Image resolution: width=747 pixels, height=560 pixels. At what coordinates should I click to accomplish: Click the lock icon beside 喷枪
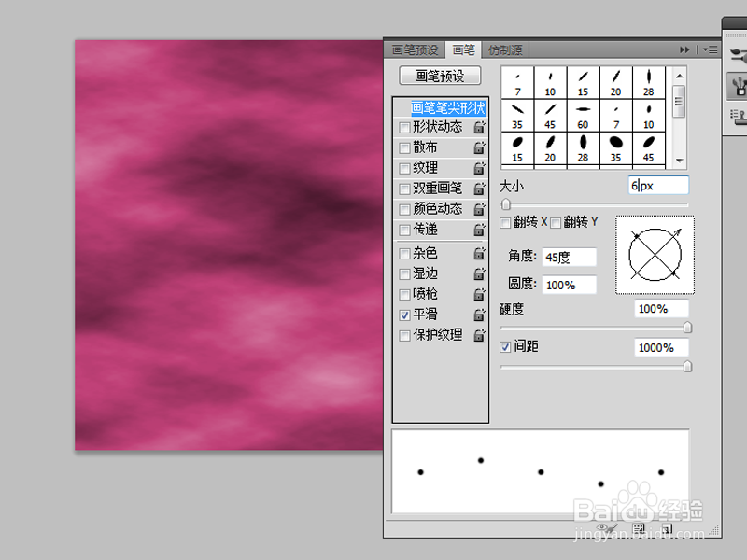point(479,294)
